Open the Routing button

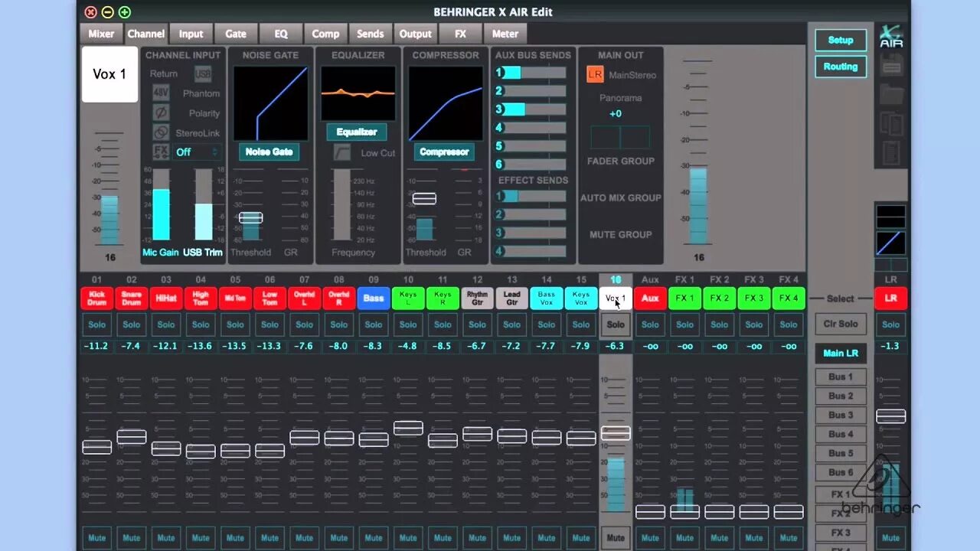pyautogui.click(x=841, y=67)
